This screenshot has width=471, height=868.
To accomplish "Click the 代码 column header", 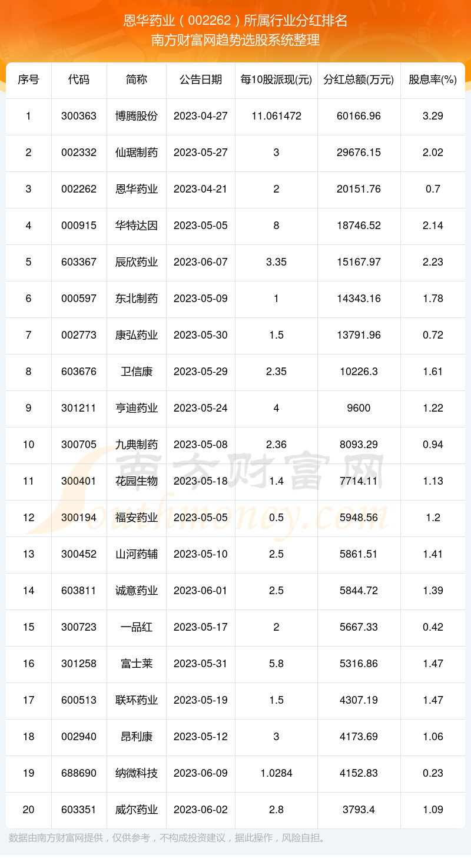I will pos(79,79).
